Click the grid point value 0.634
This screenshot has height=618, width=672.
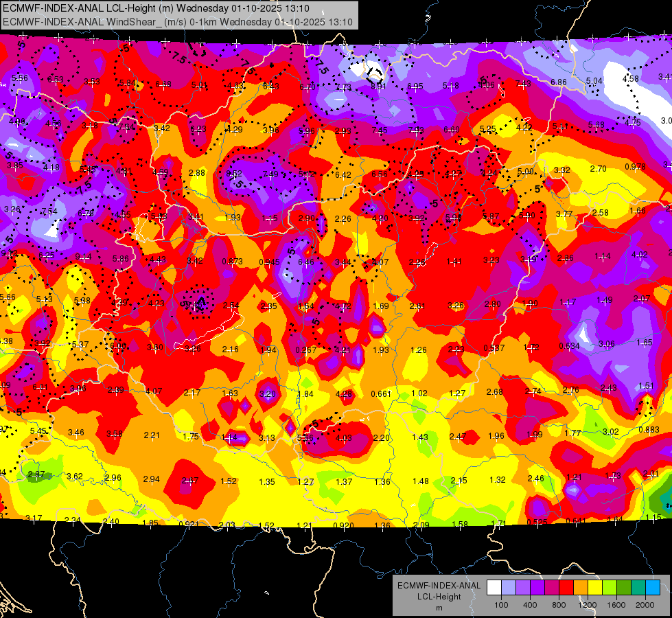coord(570,345)
